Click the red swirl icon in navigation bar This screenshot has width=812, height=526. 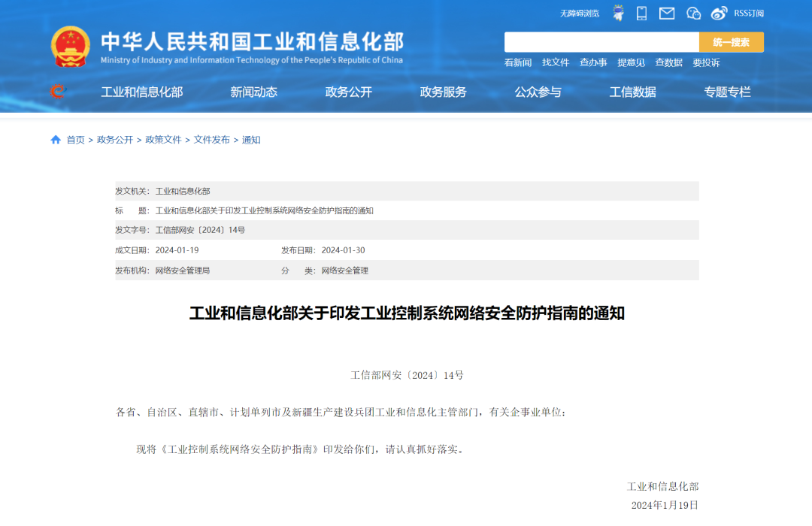click(x=57, y=92)
